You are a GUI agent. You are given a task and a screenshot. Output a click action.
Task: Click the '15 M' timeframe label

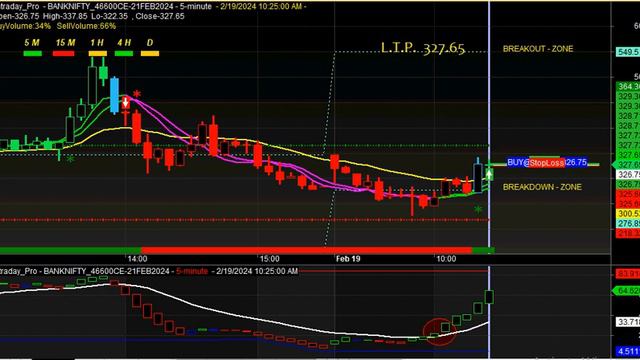[65, 42]
